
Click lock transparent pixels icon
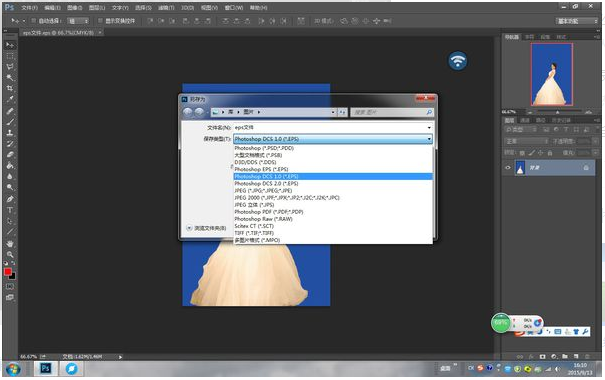click(x=522, y=153)
